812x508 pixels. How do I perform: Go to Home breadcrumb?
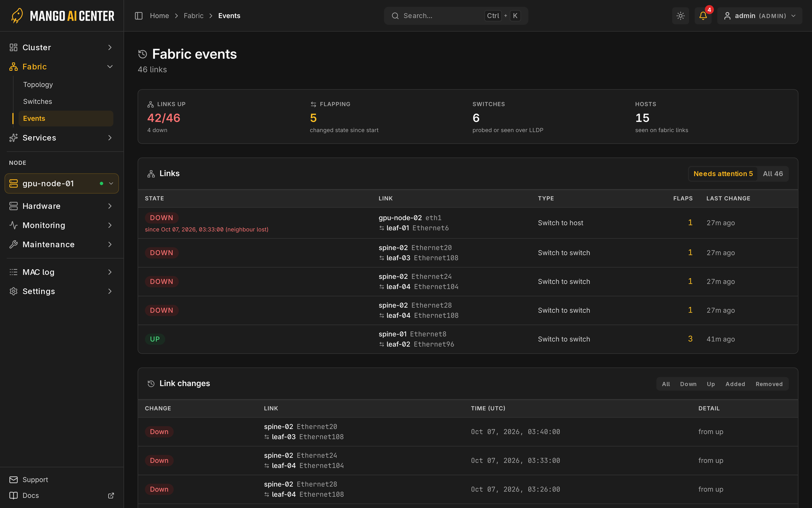pyautogui.click(x=159, y=16)
